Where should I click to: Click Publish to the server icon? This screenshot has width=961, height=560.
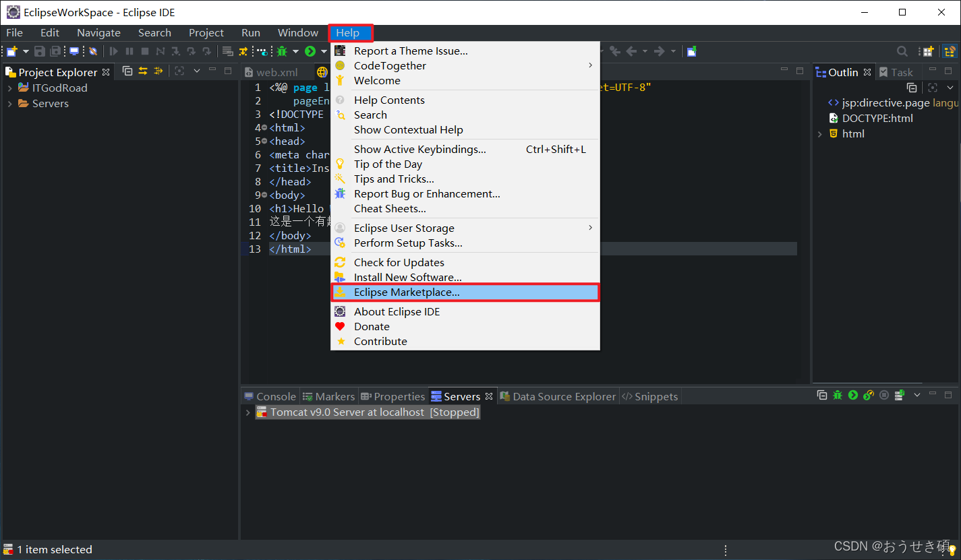tap(900, 396)
